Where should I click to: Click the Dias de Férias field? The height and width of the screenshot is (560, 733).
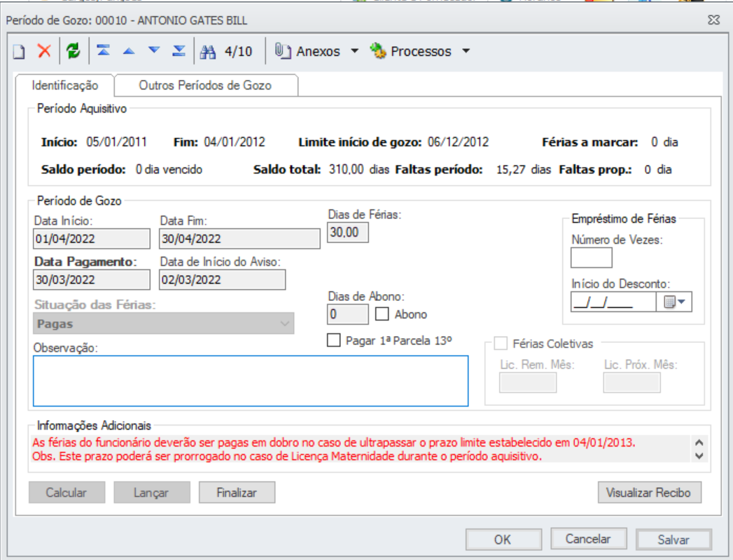(x=347, y=232)
